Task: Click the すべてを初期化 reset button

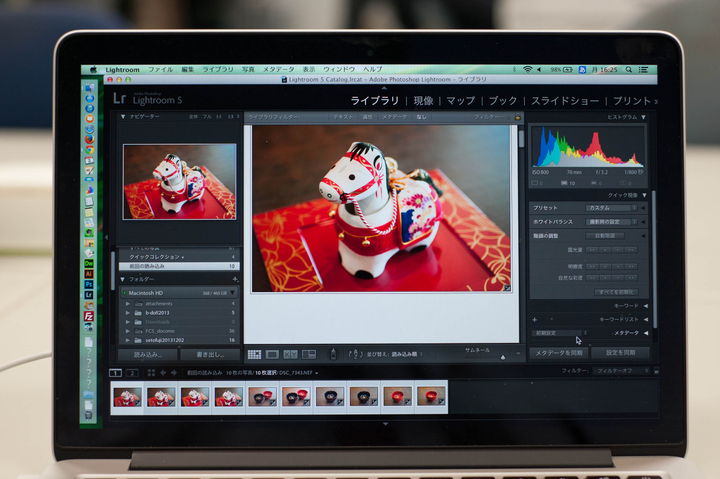Action: [616, 292]
